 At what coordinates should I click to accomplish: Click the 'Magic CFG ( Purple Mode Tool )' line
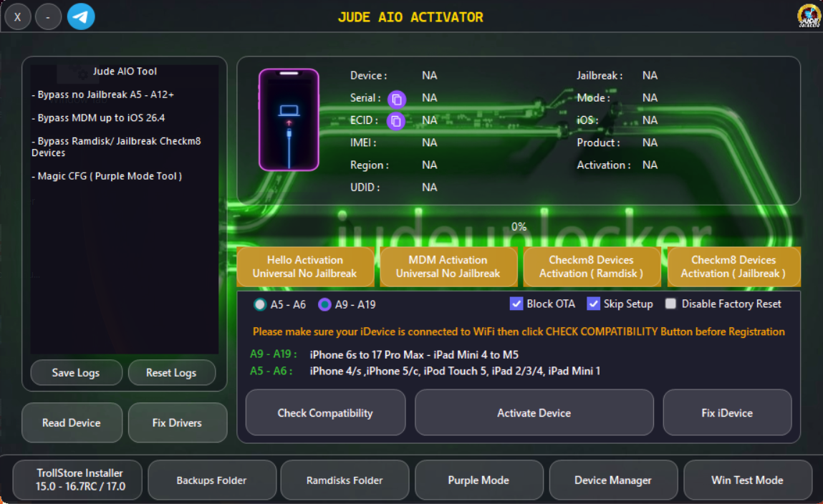(x=107, y=176)
